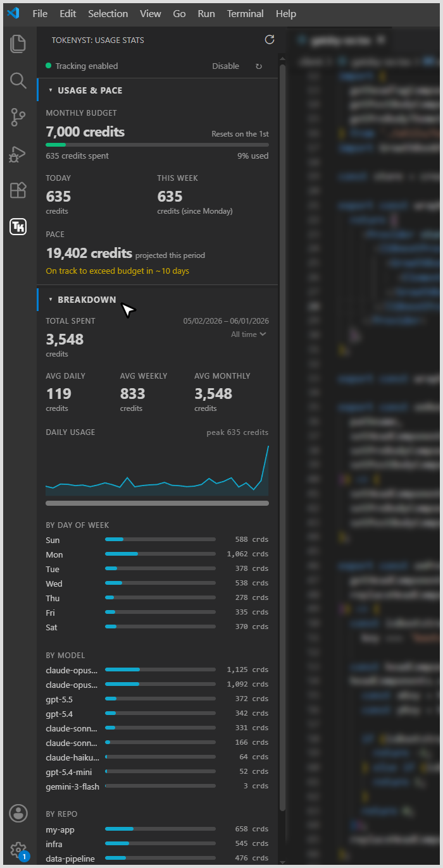This screenshot has height=868, width=443.
Task: Open the Manage gear icon
Action: (x=18, y=850)
